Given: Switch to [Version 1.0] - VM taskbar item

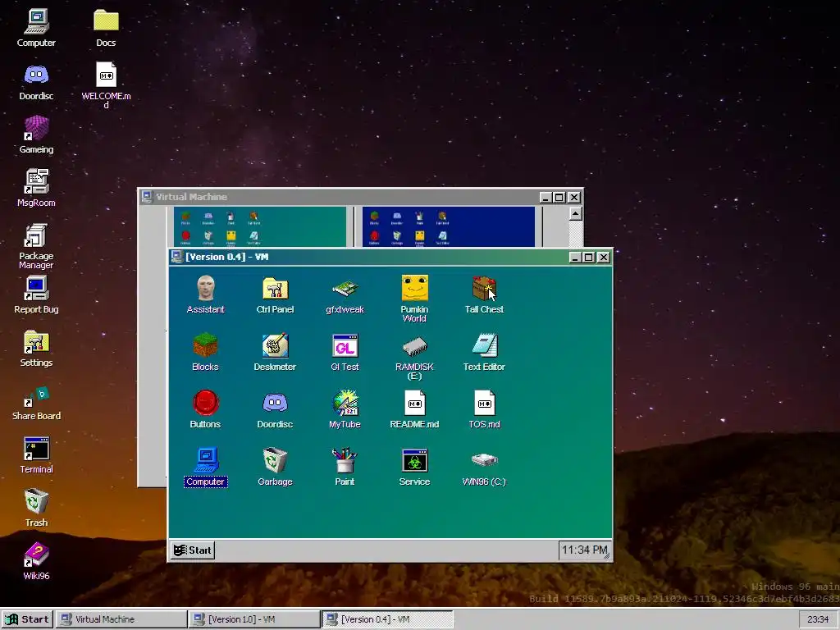Looking at the screenshot, I should pyautogui.click(x=254, y=619).
